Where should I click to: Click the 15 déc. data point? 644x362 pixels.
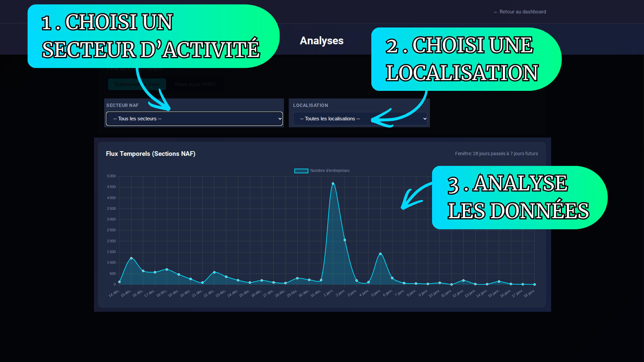(x=131, y=258)
